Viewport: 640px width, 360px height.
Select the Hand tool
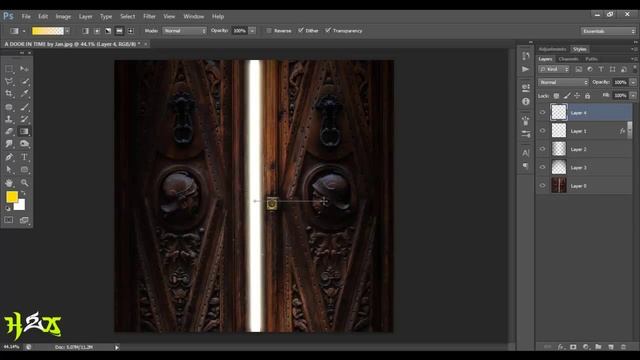coord(9,183)
